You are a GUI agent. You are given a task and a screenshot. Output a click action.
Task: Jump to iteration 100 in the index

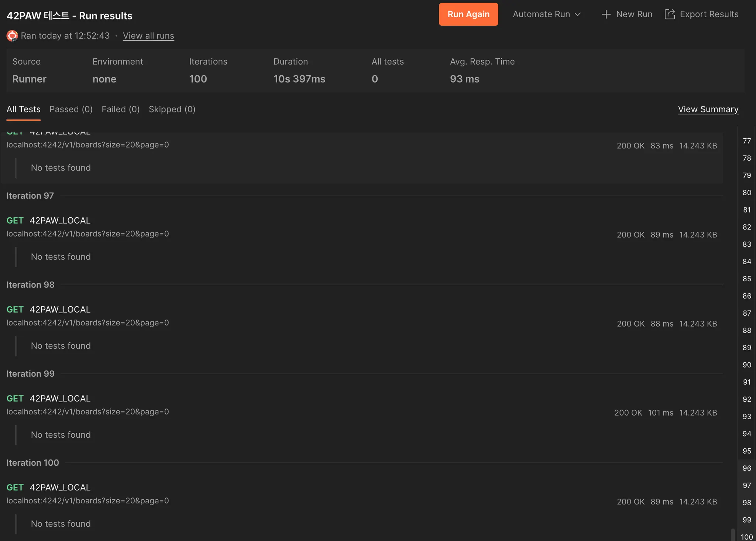pyautogui.click(x=747, y=537)
